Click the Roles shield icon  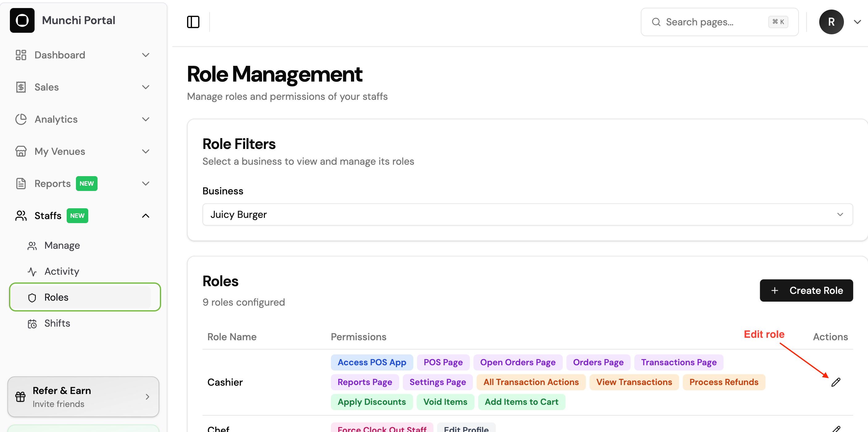tap(32, 298)
